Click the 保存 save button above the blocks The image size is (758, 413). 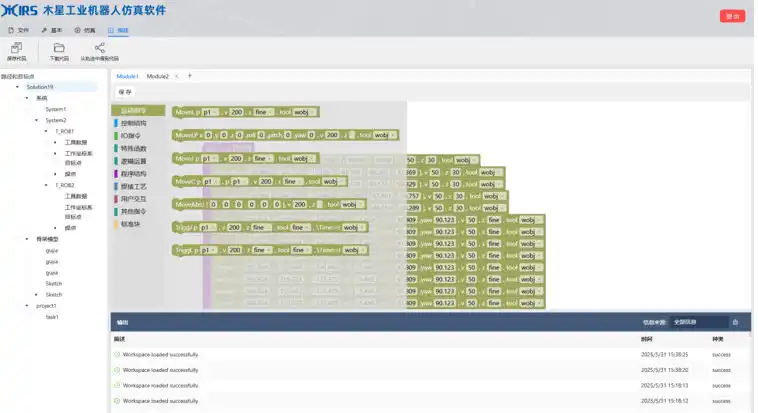coord(125,91)
